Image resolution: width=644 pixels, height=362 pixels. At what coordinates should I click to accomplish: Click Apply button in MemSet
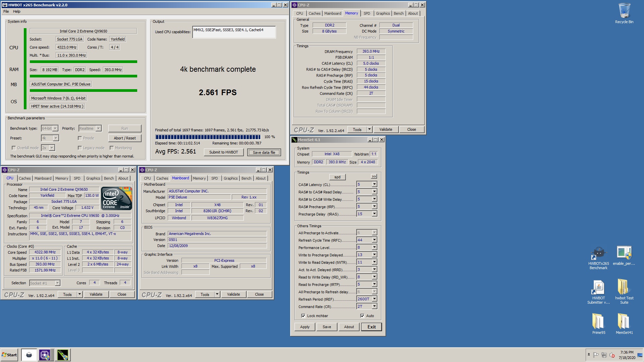305,327
